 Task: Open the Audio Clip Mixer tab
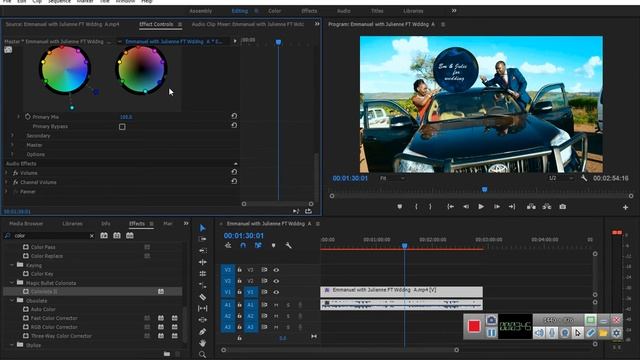point(248,24)
